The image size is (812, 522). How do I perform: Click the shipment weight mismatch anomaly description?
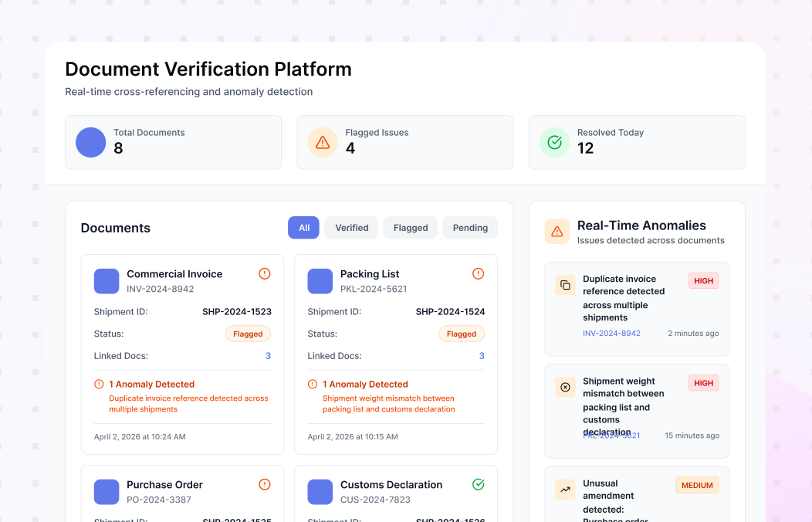[x=624, y=406]
